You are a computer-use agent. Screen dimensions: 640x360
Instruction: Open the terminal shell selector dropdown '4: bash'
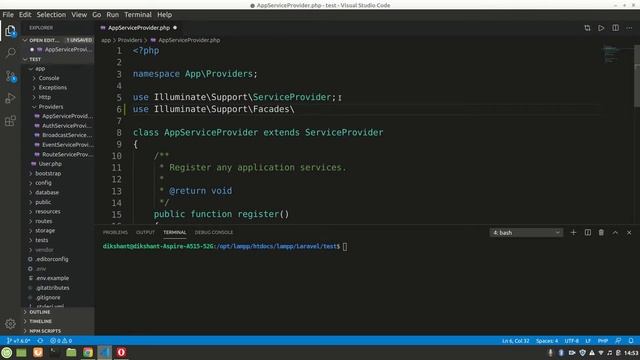[x=526, y=233]
